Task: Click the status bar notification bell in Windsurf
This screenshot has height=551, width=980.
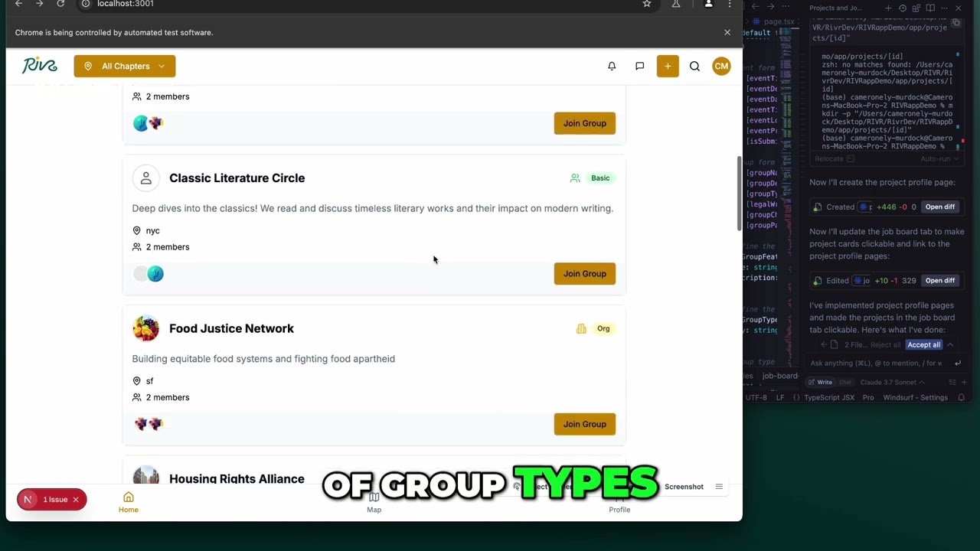Action: click(x=962, y=397)
